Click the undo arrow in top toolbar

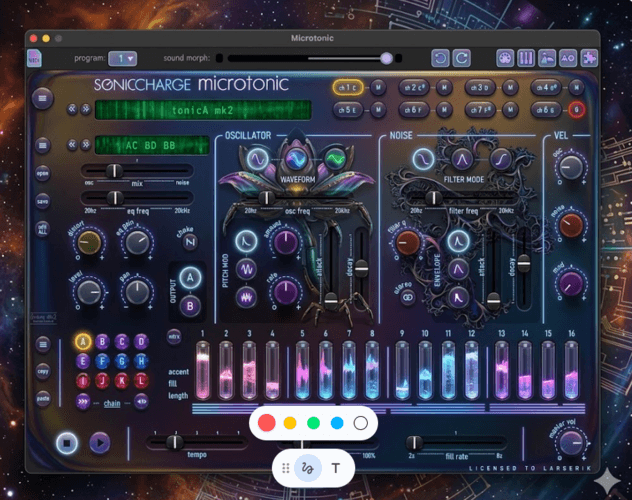tap(440, 58)
